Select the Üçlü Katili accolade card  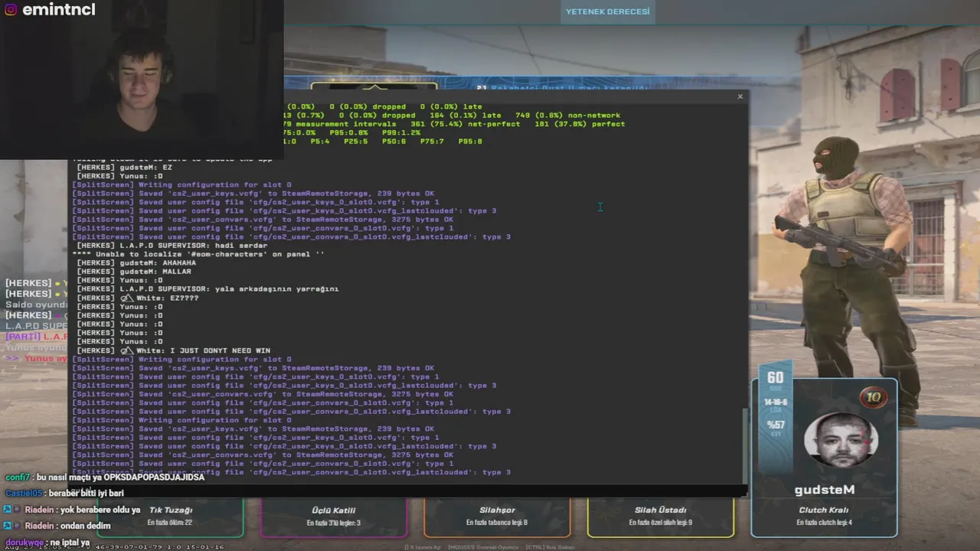pyautogui.click(x=334, y=517)
